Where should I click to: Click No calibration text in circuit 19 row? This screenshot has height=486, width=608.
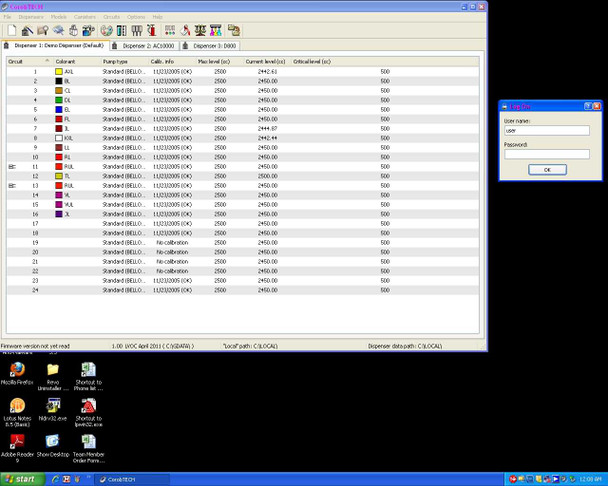(172, 243)
